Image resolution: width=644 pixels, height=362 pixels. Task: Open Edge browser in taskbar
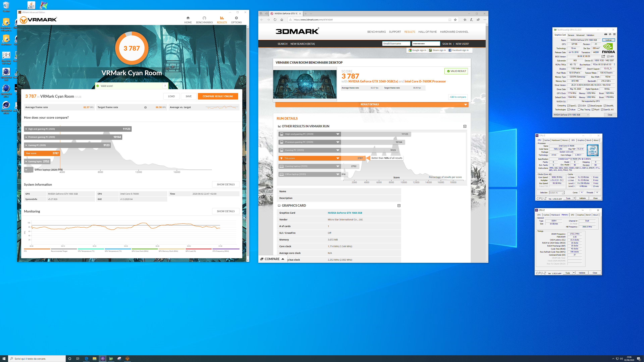(x=86, y=358)
